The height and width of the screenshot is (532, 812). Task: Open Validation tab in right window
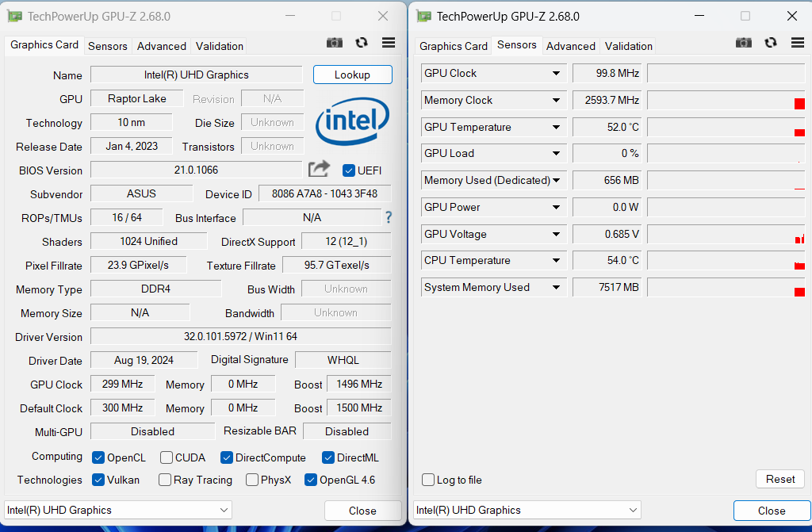point(629,46)
